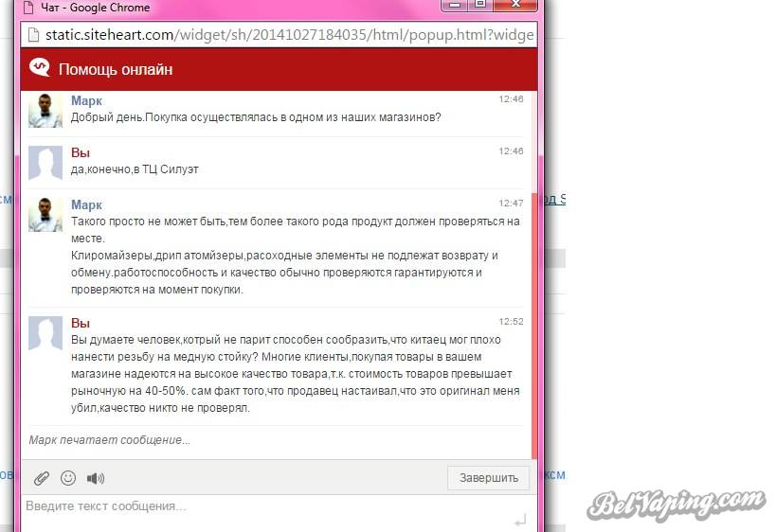Click the 'Марк печатает сообщение...' status
This screenshot has width=776, height=532.
click(109, 440)
